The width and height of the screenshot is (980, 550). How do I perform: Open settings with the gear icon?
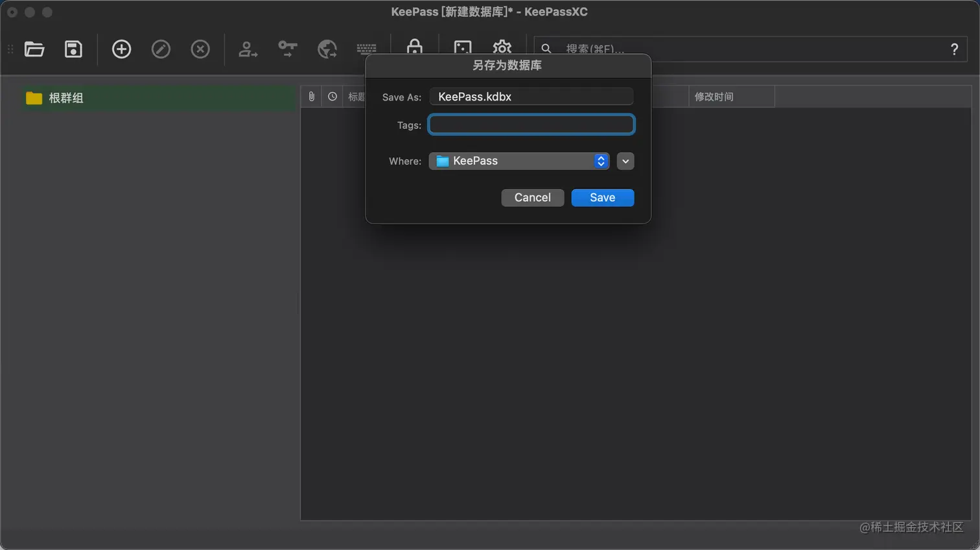tap(502, 47)
